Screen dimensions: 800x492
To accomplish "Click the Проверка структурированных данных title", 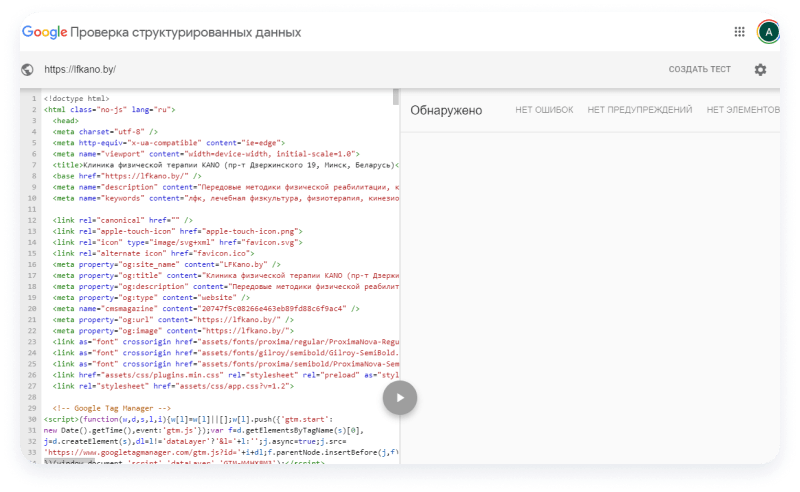I will (185, 32).
